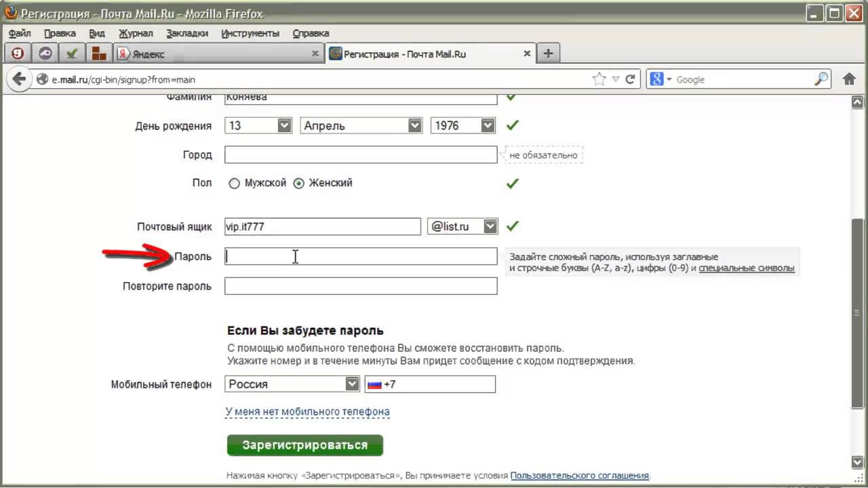The width and height of the screenshot is (868, 488).
Task: Click the Фамилия input field
Action: click(x=361, y=100)
